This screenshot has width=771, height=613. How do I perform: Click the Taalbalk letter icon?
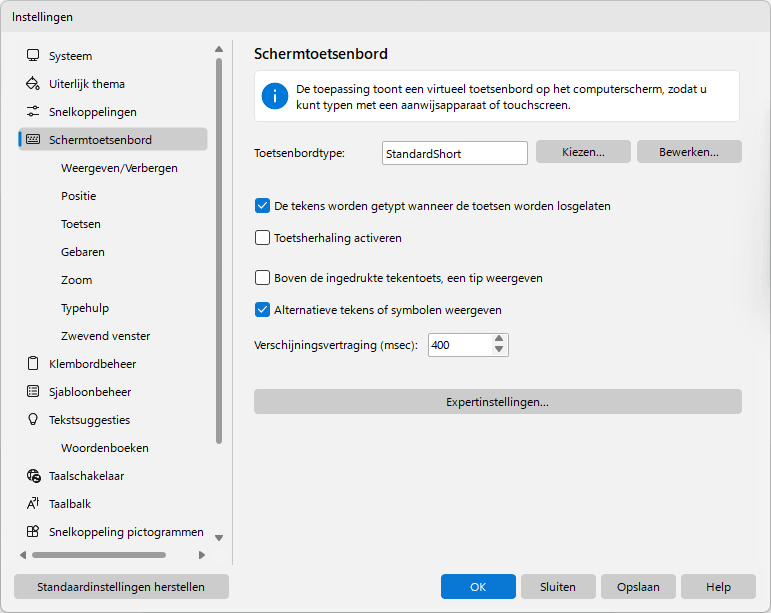coord(33,504)
